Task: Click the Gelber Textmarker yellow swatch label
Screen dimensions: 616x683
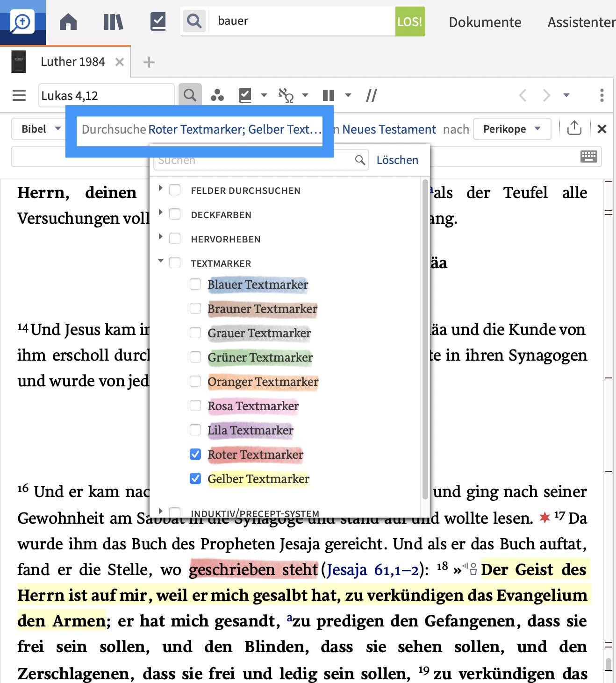Action: coord(258,479)
